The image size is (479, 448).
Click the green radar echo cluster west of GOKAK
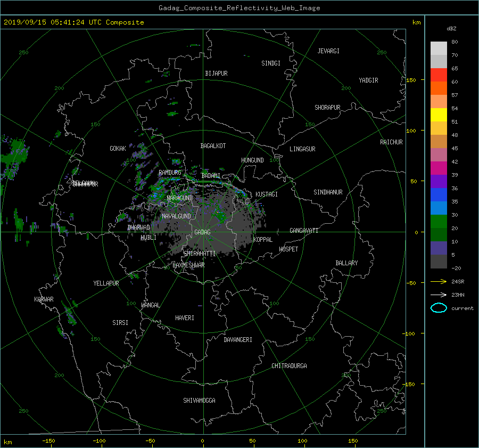(14, 158)
